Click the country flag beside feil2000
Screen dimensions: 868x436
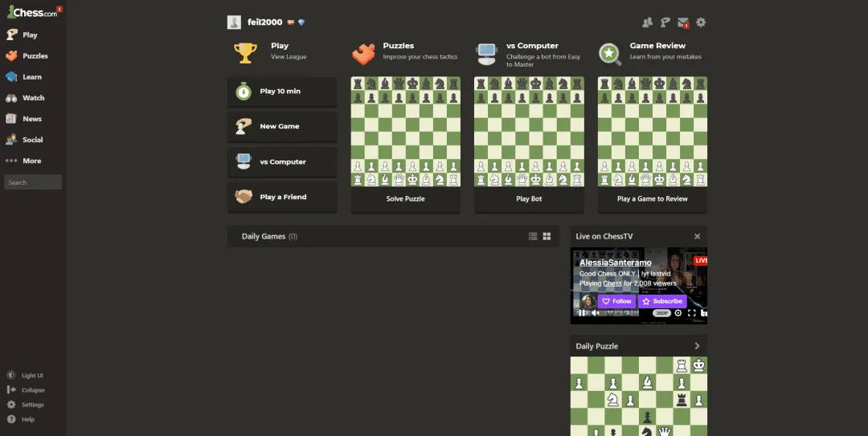pyautogui.click(x=290, y=22)
